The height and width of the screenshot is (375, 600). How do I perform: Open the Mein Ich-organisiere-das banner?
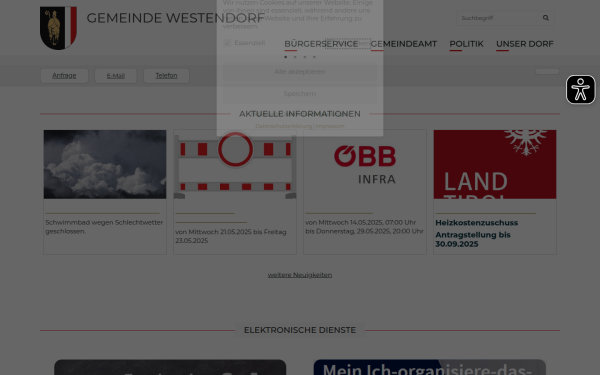coord(430,367)
